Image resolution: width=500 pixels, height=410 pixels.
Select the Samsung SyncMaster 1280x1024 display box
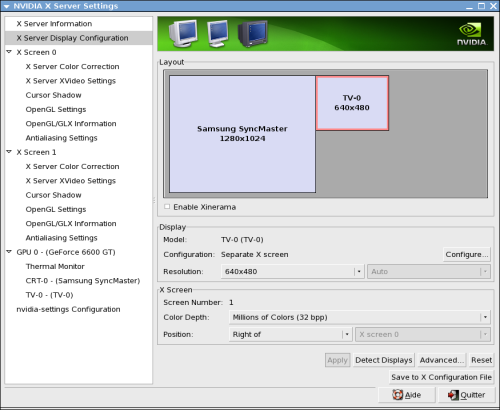[242, 134]
